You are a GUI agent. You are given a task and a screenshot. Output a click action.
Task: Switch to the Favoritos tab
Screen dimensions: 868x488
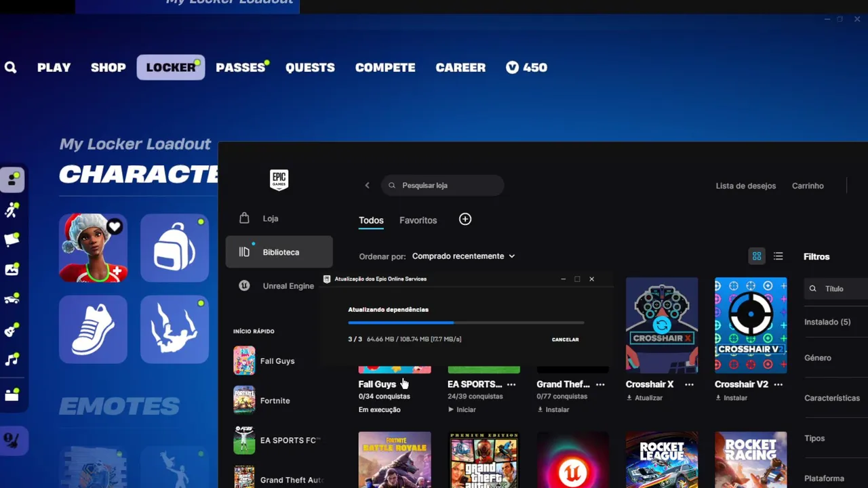click(418, 220)
